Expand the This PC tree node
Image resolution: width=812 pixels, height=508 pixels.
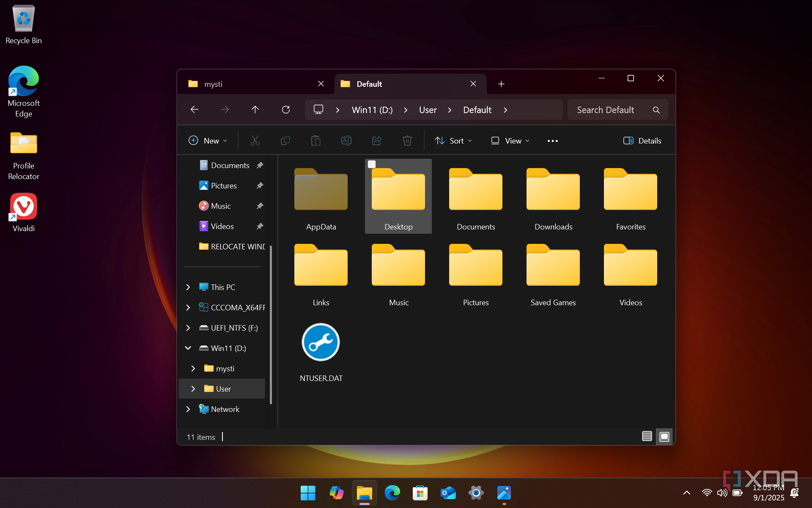188,287
